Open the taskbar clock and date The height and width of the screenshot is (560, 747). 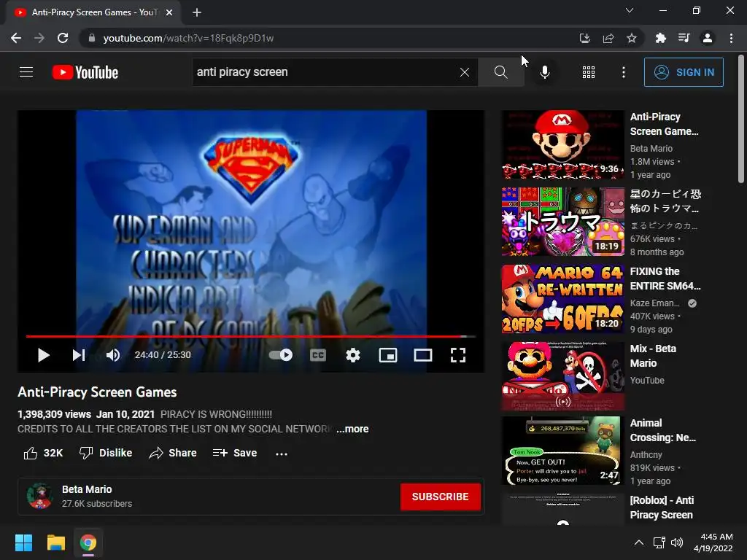[713, 542]
